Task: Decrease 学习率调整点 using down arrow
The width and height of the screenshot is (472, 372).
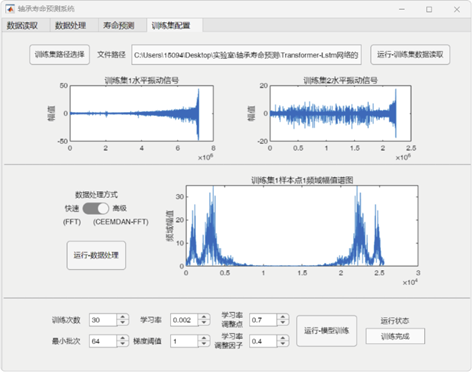Action: click(283, 323)
